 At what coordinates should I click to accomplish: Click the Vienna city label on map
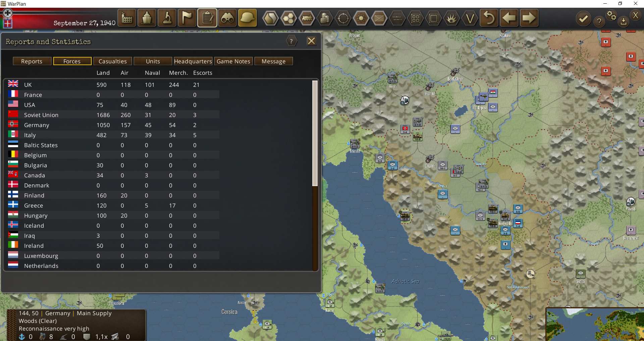coord(430,94)
